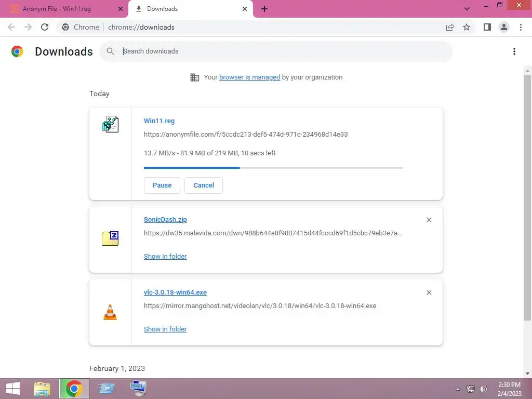Bookmark this page with the star icon
Image resolution: width=532 pixels, height=399 pixels.
467,27
